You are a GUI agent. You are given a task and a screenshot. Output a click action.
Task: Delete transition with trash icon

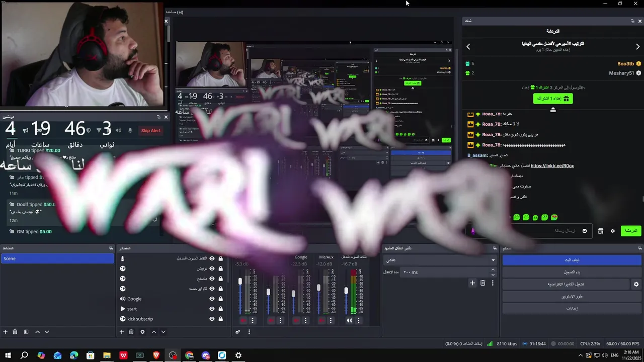[482, 283]
